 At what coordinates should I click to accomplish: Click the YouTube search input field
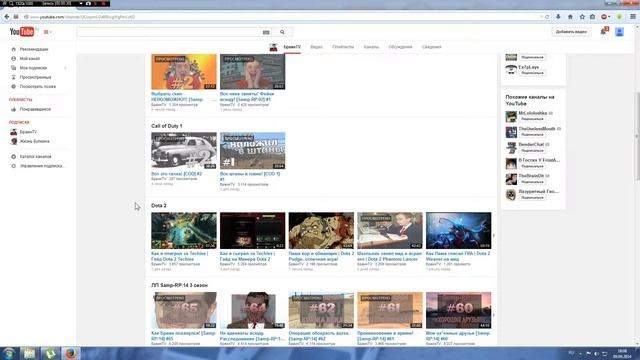coord(168,32)
